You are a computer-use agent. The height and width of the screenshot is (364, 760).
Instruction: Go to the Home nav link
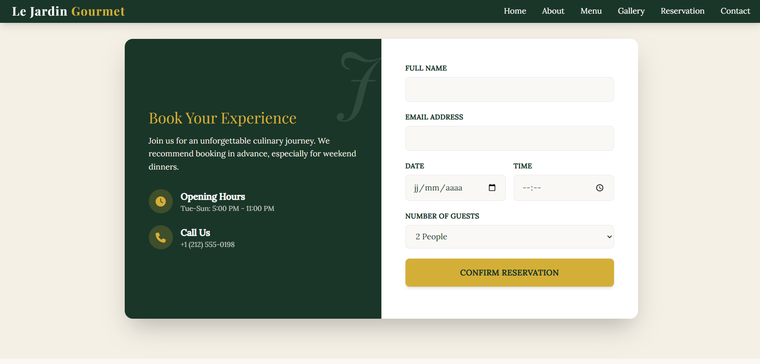tap(515, 11)
